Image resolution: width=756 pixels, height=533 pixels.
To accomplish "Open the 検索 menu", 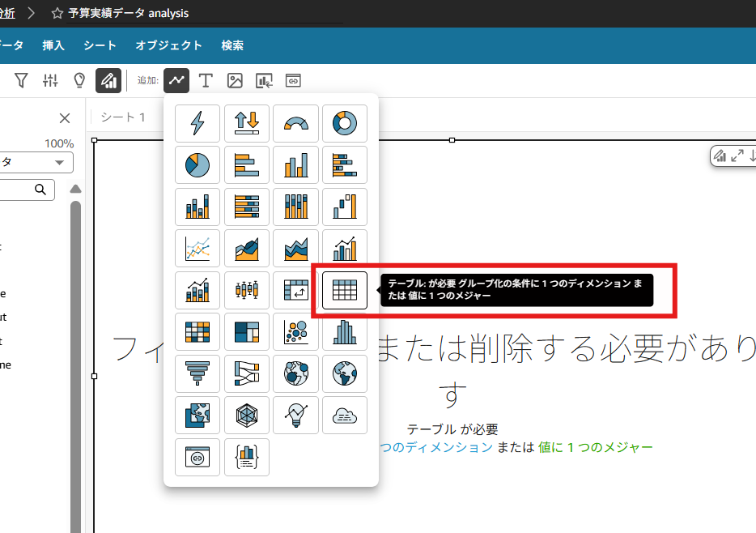I will [x=232, y=45].
